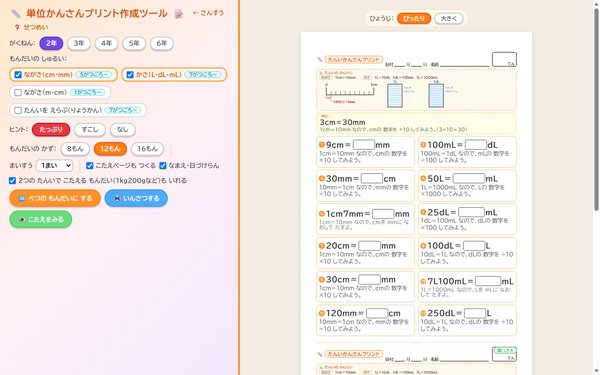Select grade 2年
600x375 pixels.
coord(51,43)
